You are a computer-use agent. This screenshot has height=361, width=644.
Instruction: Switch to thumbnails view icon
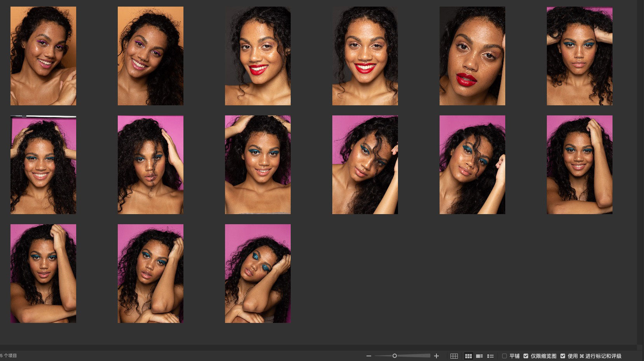(468, 356)
